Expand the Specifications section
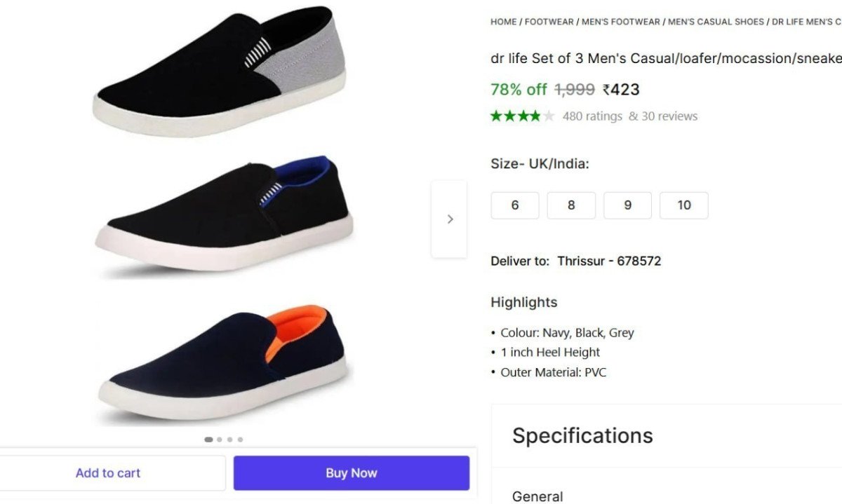This screenshot has height=504, width=842. click(x=582, y=435)
